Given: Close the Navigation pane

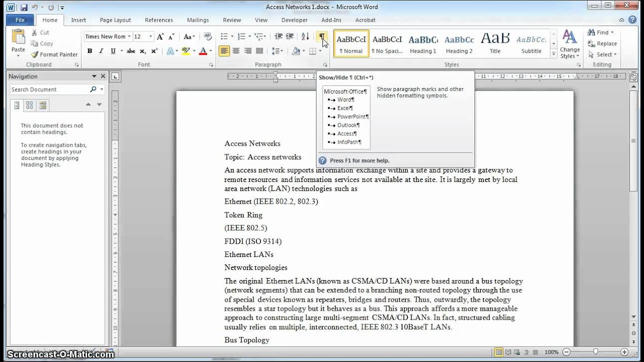Looking at the screenshot, I should point(103,76).
